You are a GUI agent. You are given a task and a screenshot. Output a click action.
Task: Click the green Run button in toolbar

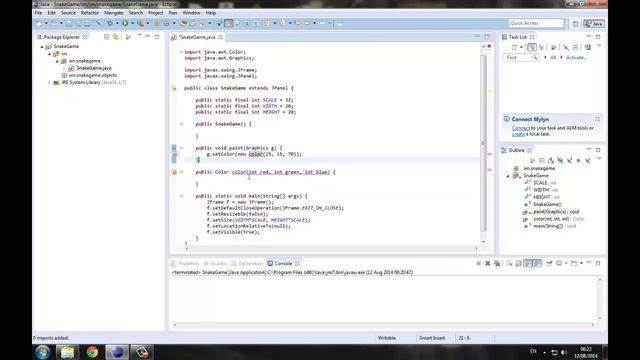click(125, 24)
